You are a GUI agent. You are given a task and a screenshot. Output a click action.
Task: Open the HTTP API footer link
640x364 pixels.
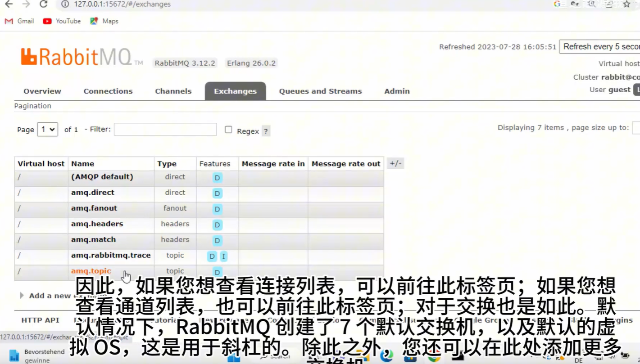(x=40, y=320)
